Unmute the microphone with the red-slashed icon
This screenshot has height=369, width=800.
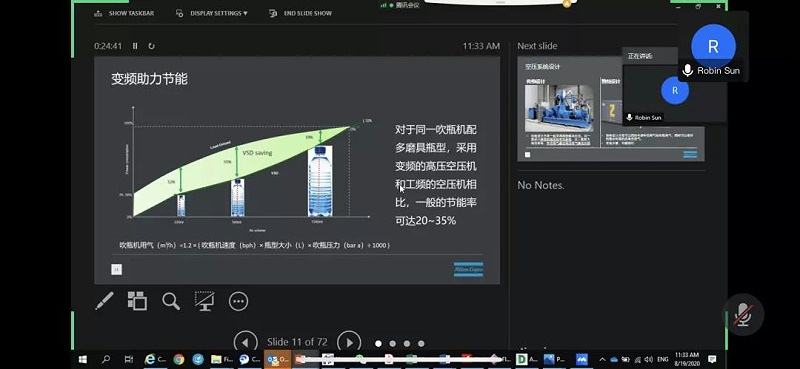pos(743,315)
